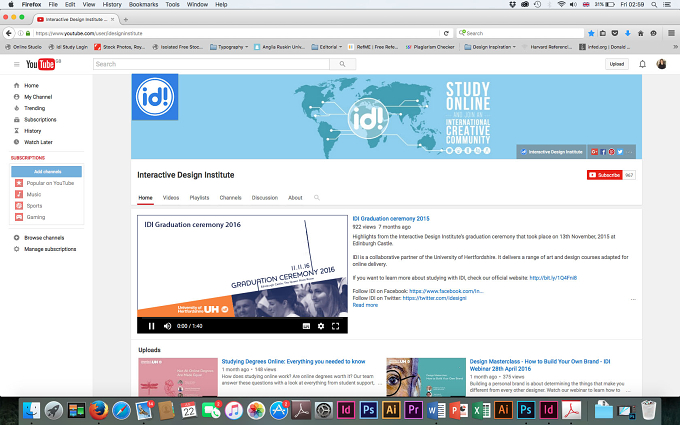The width and height of the screenshot is (680, 425).
Task: Open Dropbox icon in the macOS menu bar
Action: coord(512,4)
